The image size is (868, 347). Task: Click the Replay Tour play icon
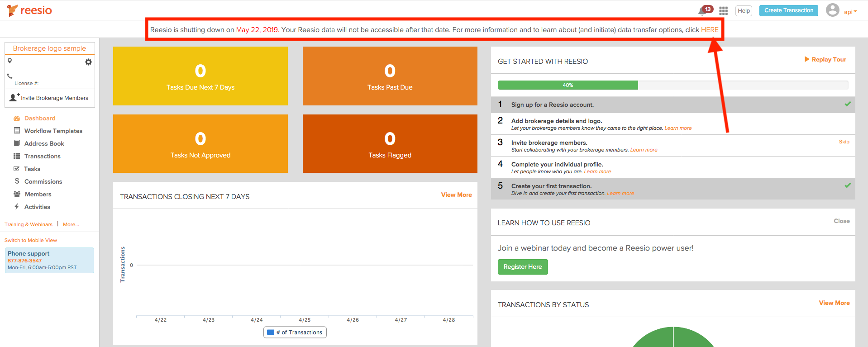pyautogui.click(x=807, y=59)
